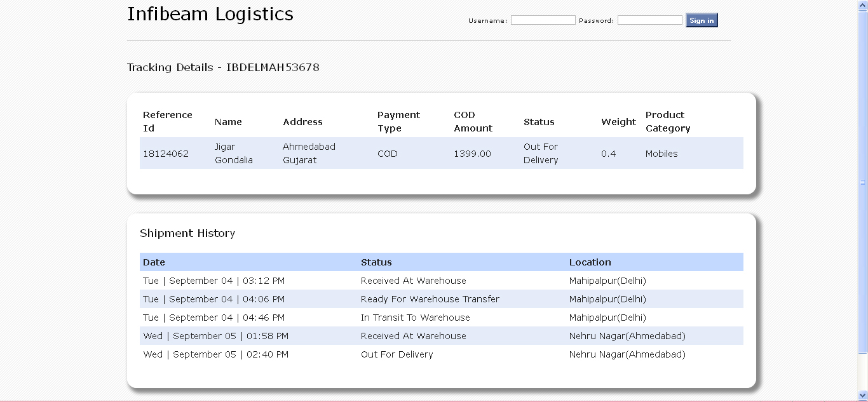Click the COD Amount column header
Viewport: 868px width, 402px height.
click(473, 122)
